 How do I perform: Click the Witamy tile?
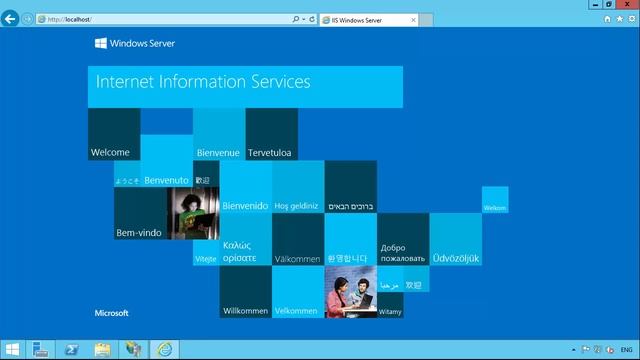390,305
